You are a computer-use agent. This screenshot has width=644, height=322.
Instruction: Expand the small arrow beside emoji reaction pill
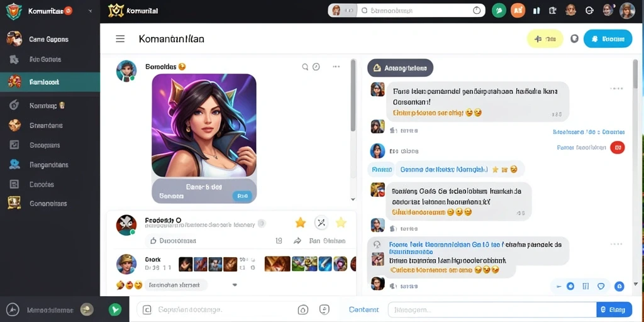[x=235, y=285]
